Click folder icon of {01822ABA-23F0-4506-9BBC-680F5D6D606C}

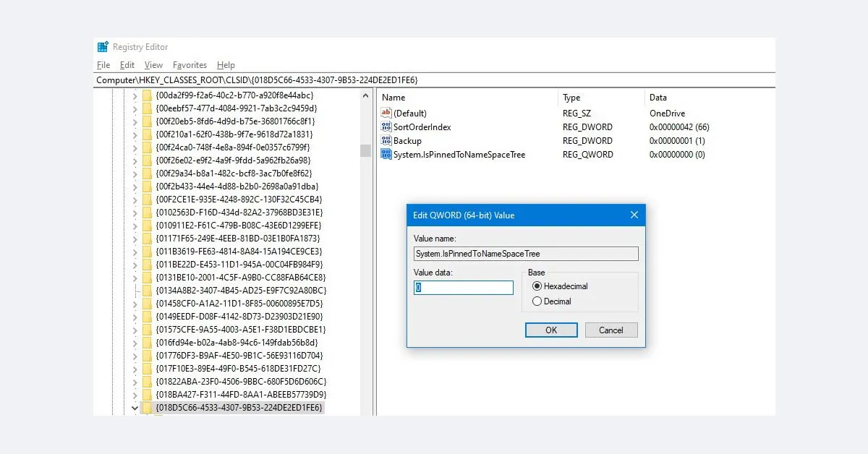[147, 382]
